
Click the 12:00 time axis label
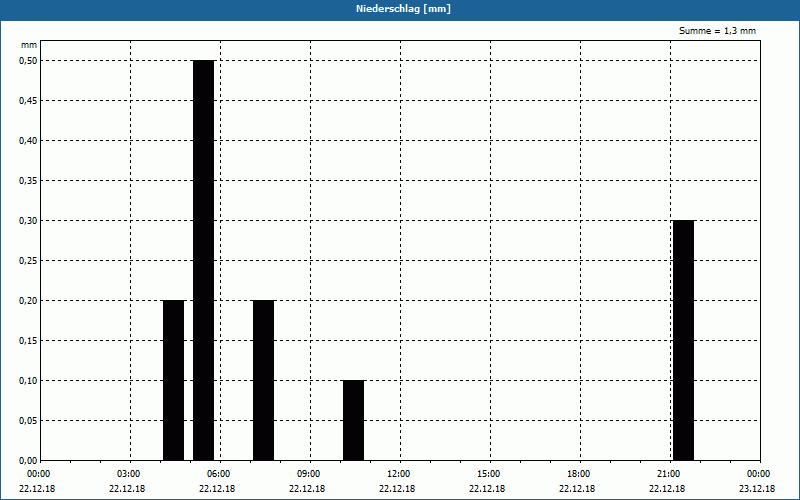tap(399, 474)
